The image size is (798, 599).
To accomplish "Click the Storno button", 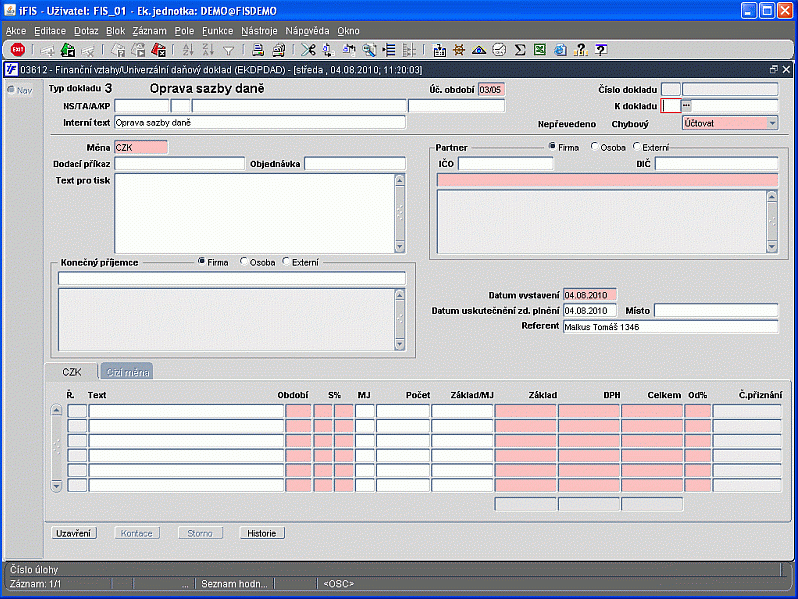I will click(200, 533).
